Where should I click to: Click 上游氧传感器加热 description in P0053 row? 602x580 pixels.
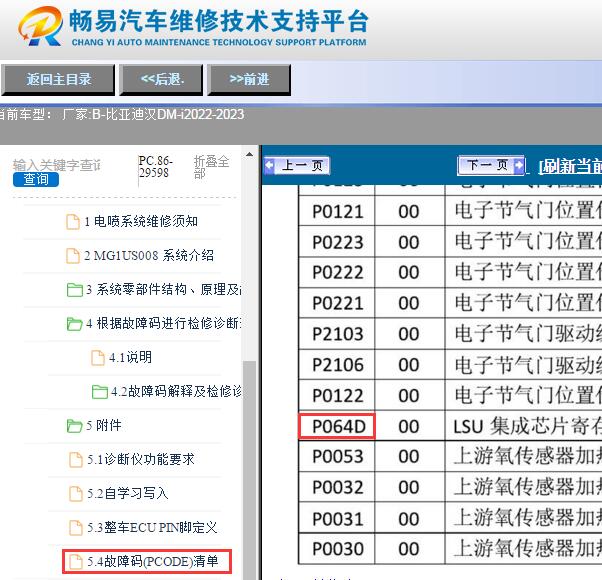tap(528, 456)
